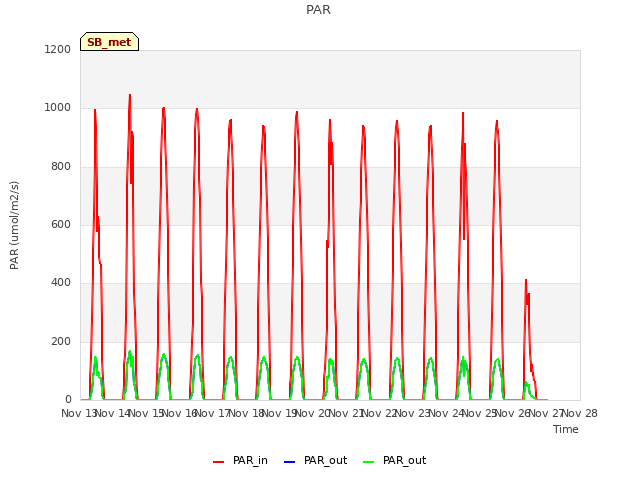Click the y-axis label PAR (umol/m2/s)

[14, 225]
